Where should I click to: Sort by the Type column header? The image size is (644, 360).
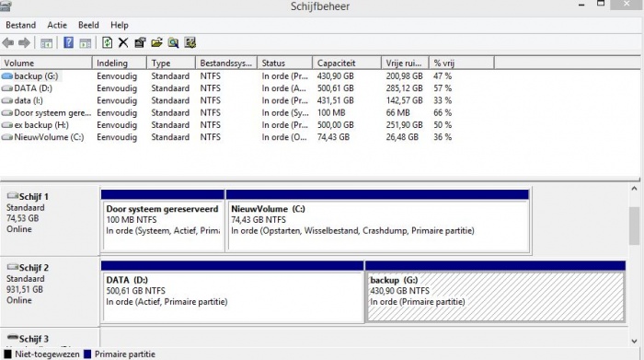click(x=171, y=63)
